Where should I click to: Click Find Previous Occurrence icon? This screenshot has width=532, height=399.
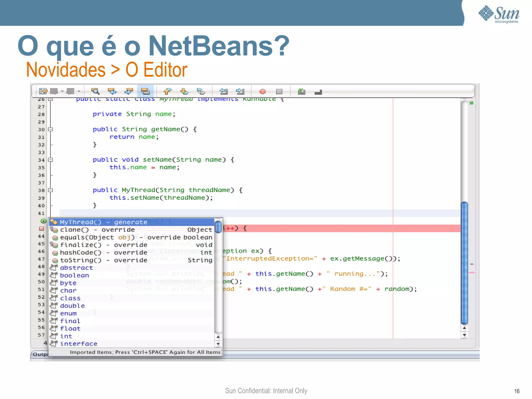point(112,91)
